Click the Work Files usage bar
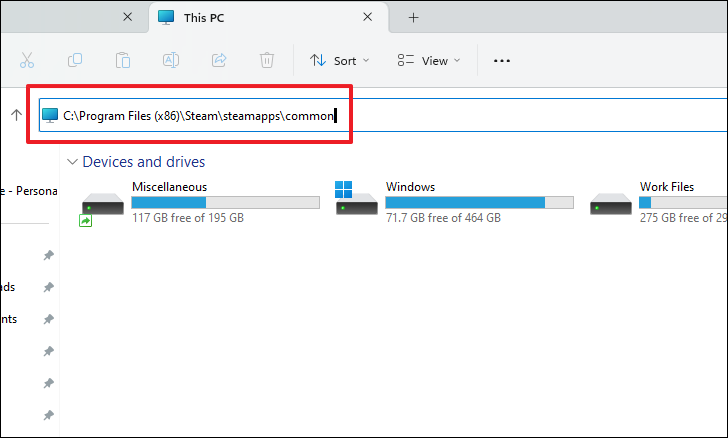Viewport: 728px width, 438px height. click(x=683, y=203)
